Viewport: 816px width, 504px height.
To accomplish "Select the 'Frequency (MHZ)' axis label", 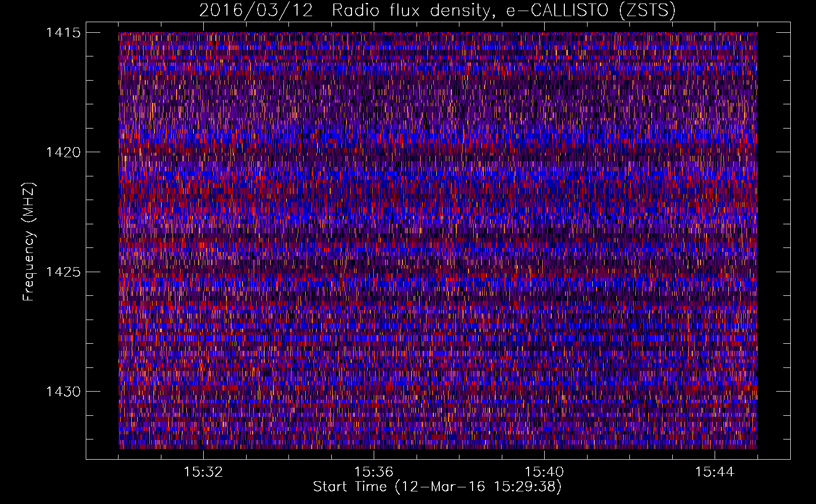I will pyautogui.click(x=29, y=241).
